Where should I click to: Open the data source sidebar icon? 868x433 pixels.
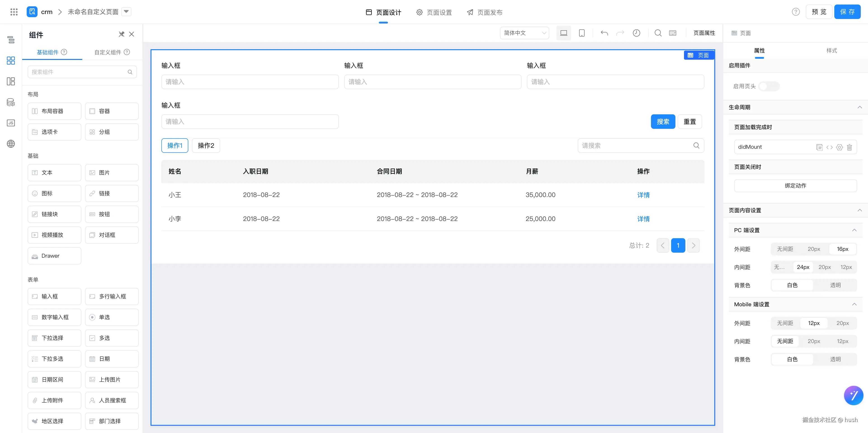click(x=11, y=102)
